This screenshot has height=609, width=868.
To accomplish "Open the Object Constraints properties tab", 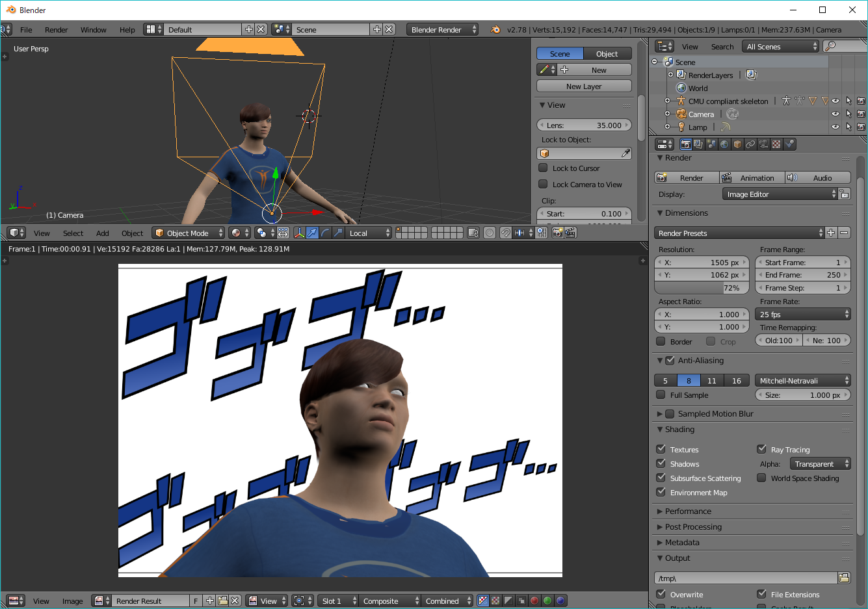I will pos(750,144).
